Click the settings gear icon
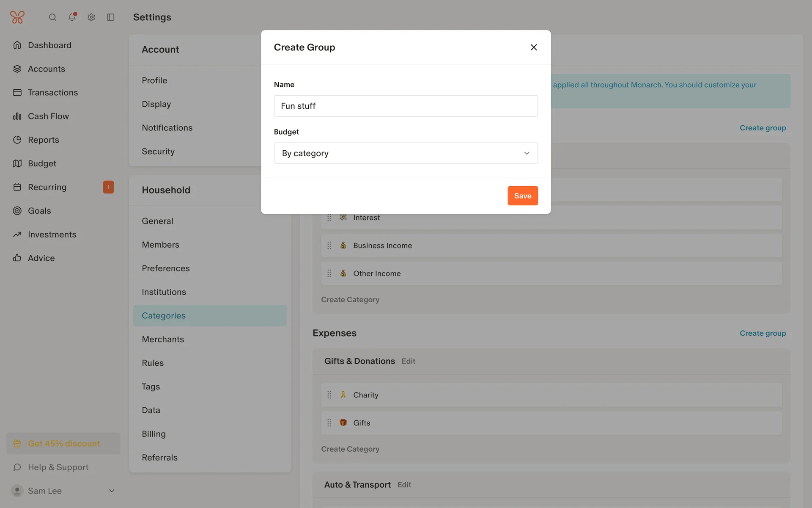The image size is (812, 508). (x=91, y=17)
